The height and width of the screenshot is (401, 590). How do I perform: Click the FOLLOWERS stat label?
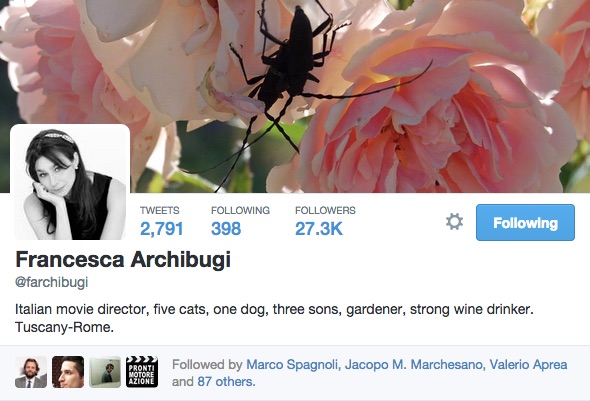point(325,210)
